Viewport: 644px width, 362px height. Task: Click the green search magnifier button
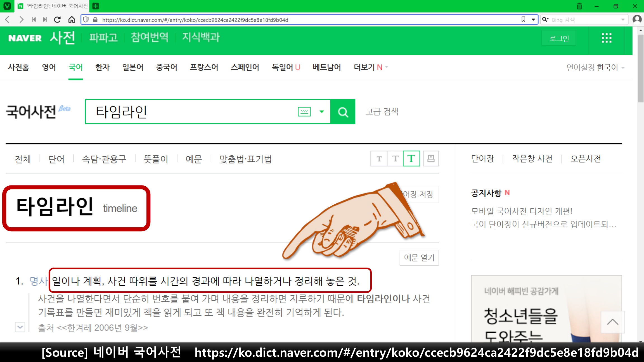pyautogui.click(x=343, y=112)
